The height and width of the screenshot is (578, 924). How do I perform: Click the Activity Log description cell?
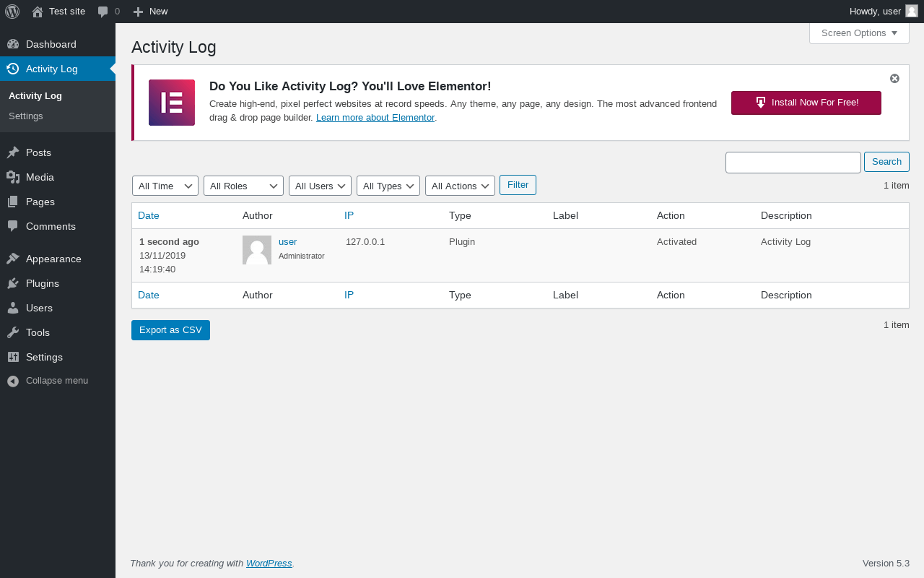(x=785, y=242)
